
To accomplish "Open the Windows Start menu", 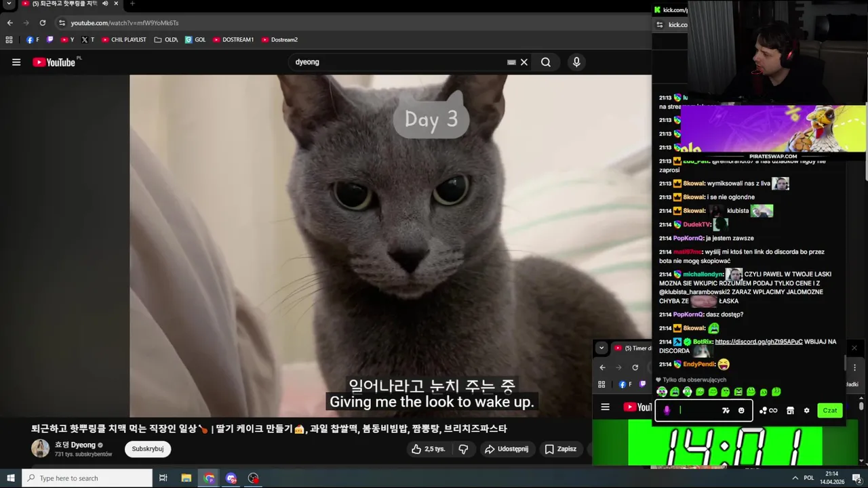I will pyautogui.click(x=10, y=479).
